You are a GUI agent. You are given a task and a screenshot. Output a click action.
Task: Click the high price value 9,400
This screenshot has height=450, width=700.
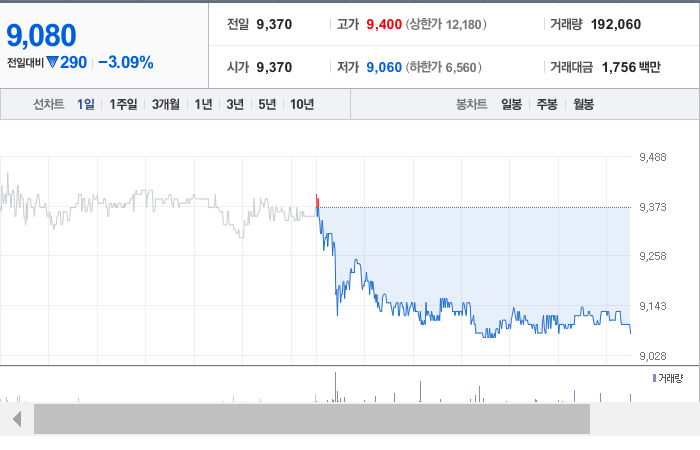pos(384,25)
